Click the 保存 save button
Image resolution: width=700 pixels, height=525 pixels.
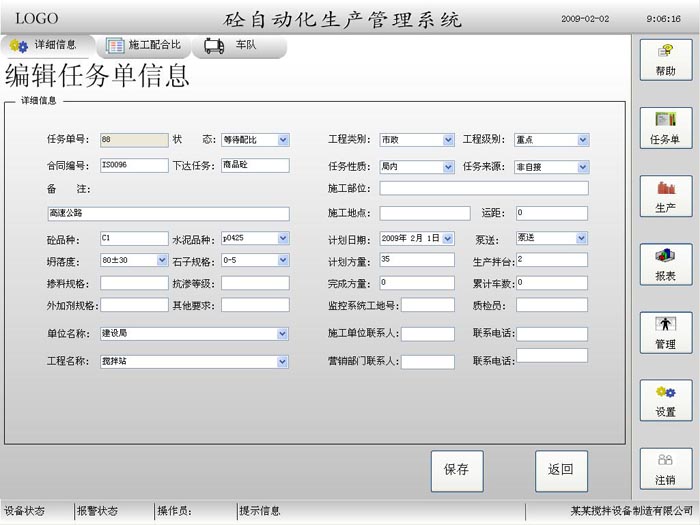(456, 470)
